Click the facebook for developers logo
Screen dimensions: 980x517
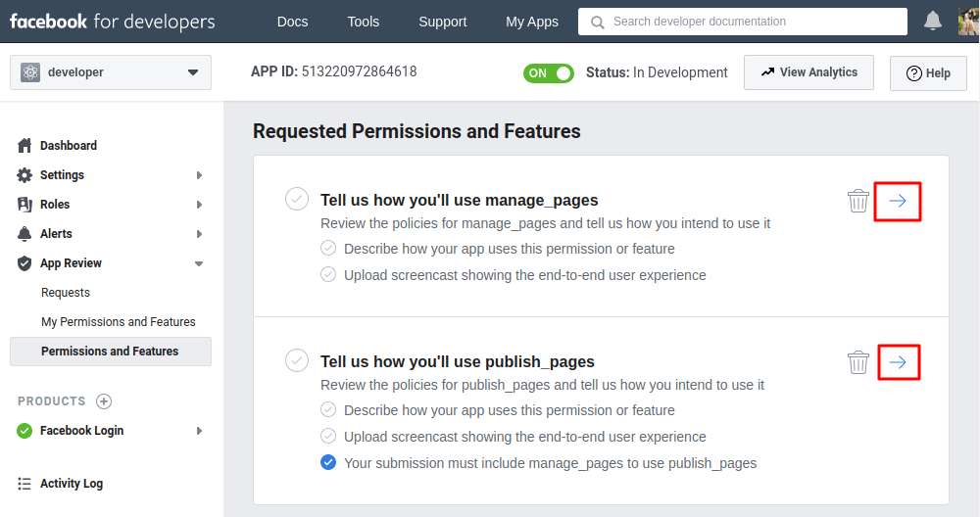[113, 22]
